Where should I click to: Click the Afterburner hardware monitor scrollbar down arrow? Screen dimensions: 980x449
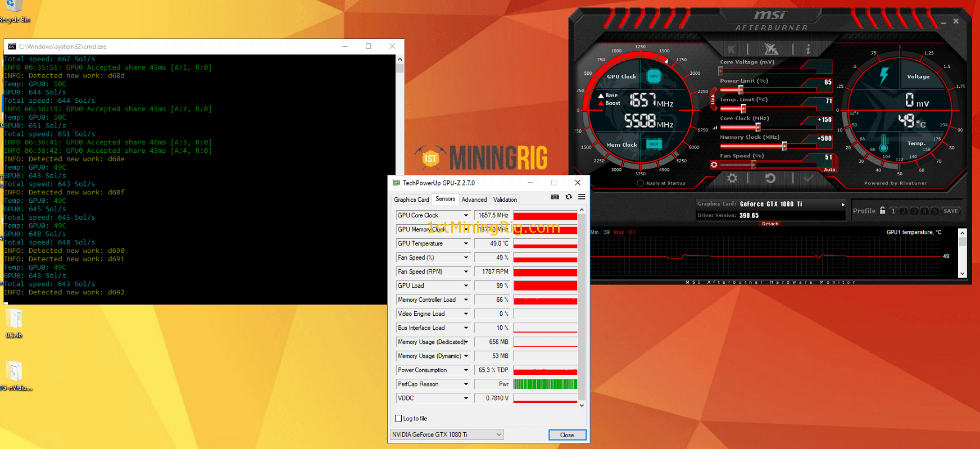coord(962,274)
